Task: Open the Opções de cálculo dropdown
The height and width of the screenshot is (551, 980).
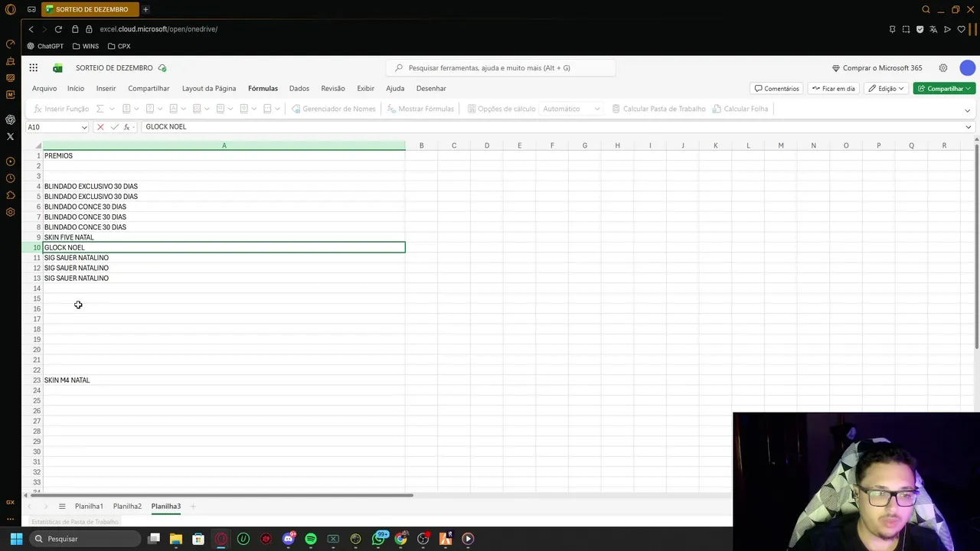Action: tap(501, 109)
